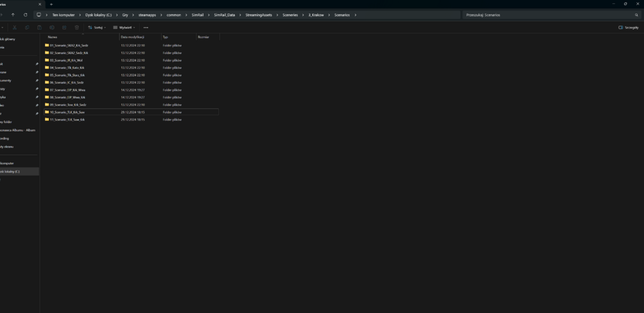Click the Up arrow navigation icon
This screenshot has height=313, width=644.
click(13, 15)
